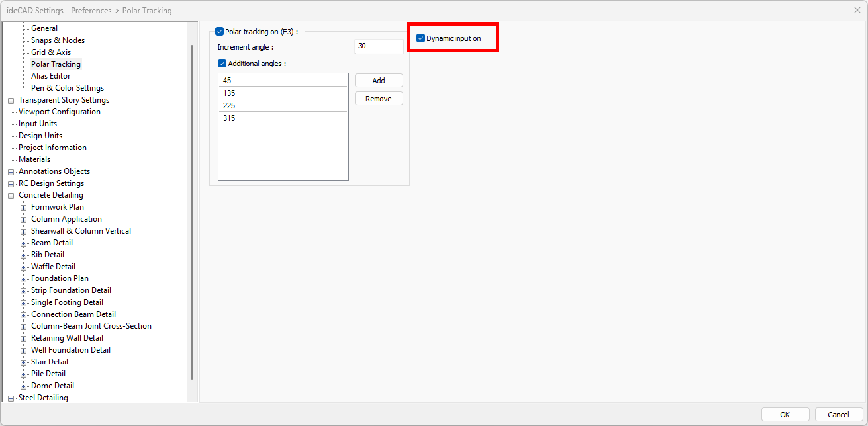Expand the Annotations Objects tree node
868x426 pixels.
11,172
